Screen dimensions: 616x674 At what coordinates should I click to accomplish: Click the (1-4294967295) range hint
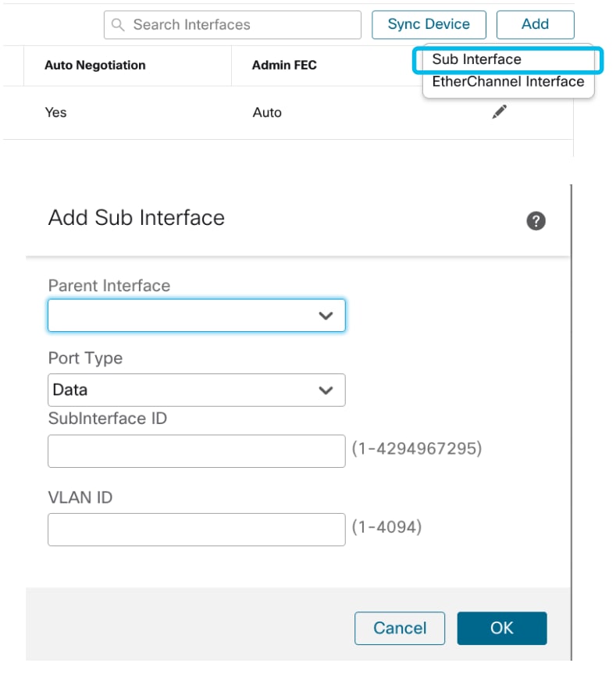(x=417, y=448)
